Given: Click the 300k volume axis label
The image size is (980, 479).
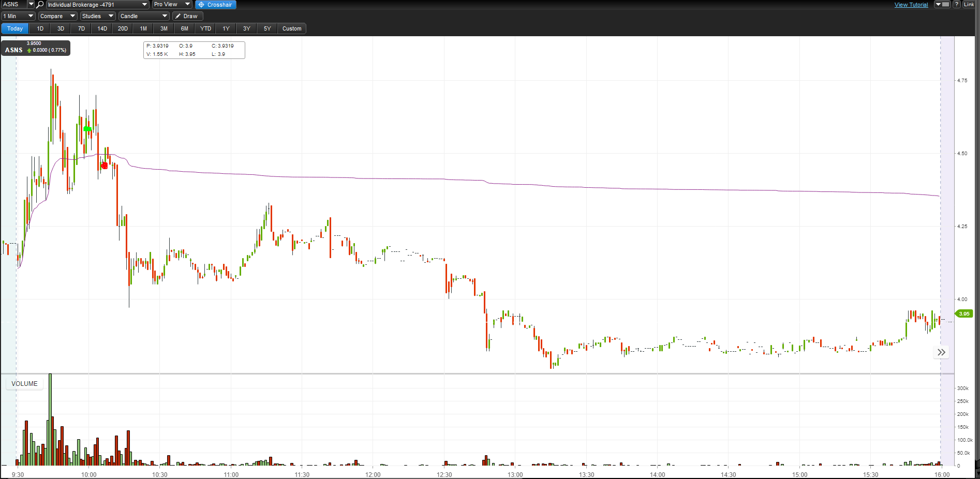Looking at the screenshot, I should [x=962, y=388].
